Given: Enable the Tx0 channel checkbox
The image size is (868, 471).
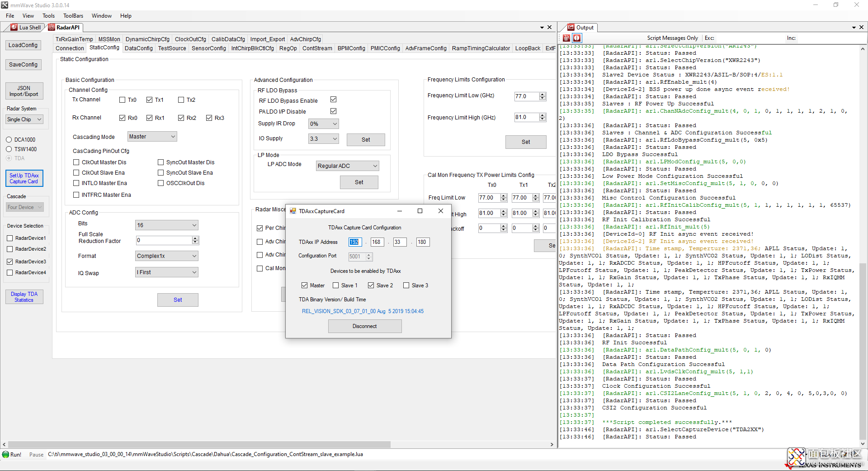Looking at the screenshot, I should (x=122, y=100).
